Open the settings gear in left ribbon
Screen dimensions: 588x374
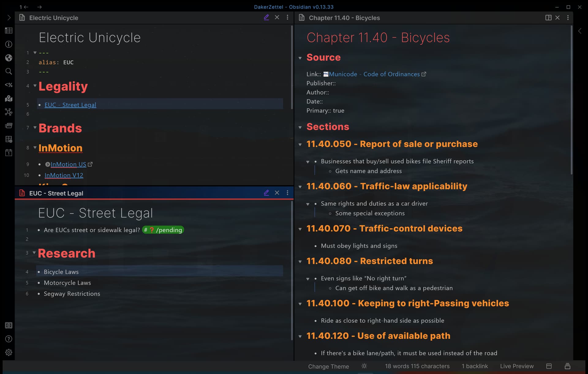point(9,352)
